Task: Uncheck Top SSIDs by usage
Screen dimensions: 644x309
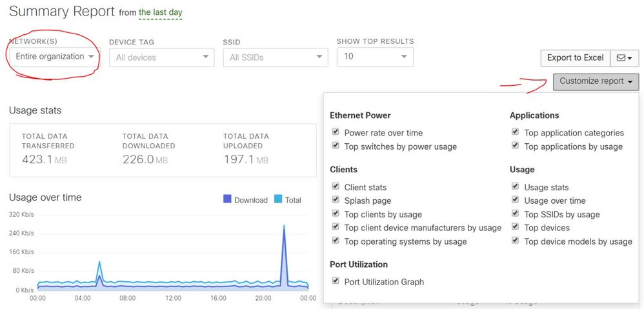Action: point(515,214)
